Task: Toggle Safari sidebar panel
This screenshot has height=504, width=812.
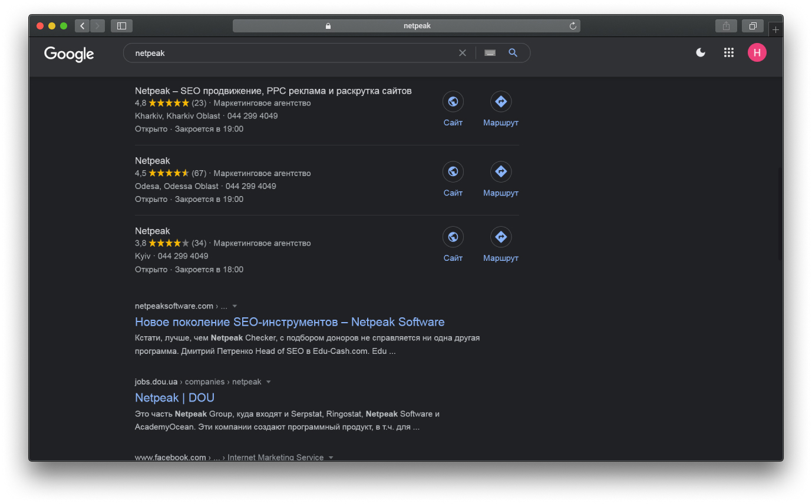Action: pos(121,25)
